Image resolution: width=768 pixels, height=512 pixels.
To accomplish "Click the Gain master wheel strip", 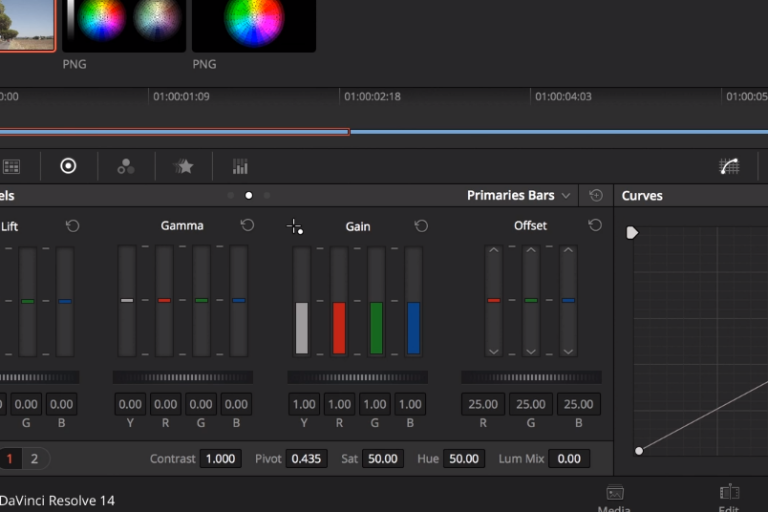I will (x=358, y=377).
